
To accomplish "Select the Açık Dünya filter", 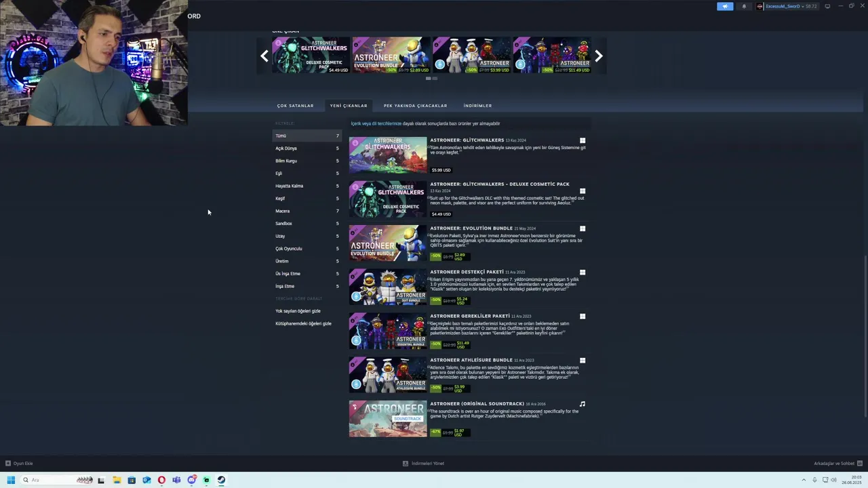I will click(307, 148).
